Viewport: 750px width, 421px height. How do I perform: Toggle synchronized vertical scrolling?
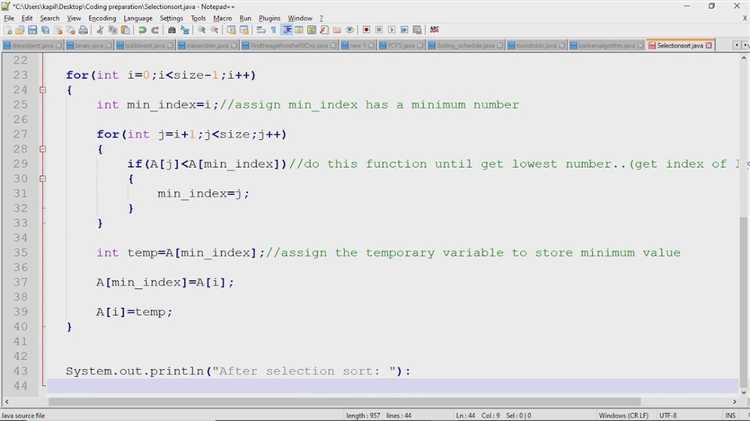(232, 30)
